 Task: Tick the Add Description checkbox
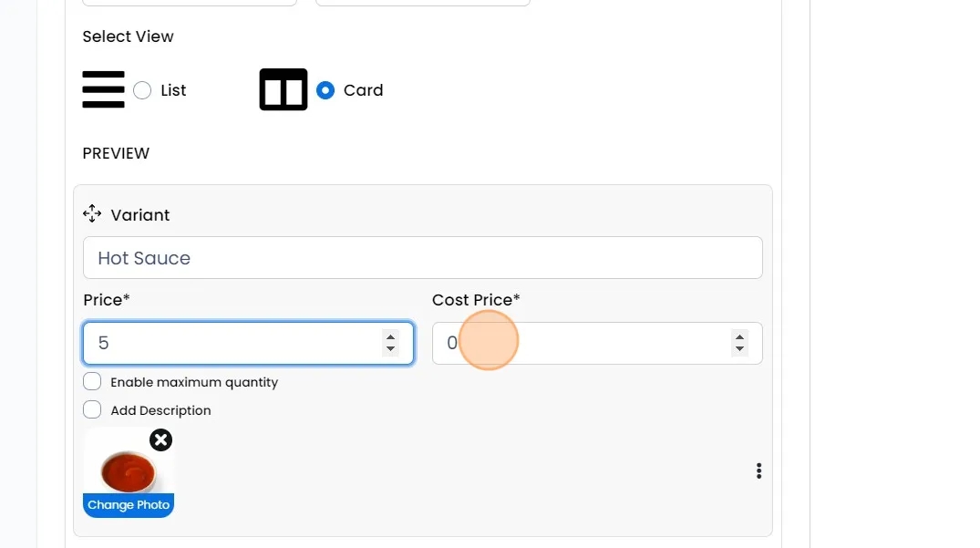point(92,409)
